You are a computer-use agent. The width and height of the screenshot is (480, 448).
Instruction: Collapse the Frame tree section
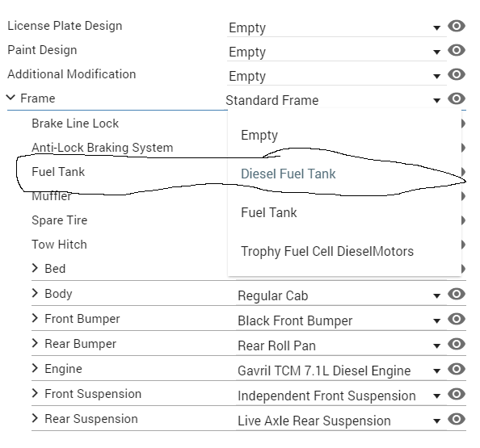click(x=11, y=98)
